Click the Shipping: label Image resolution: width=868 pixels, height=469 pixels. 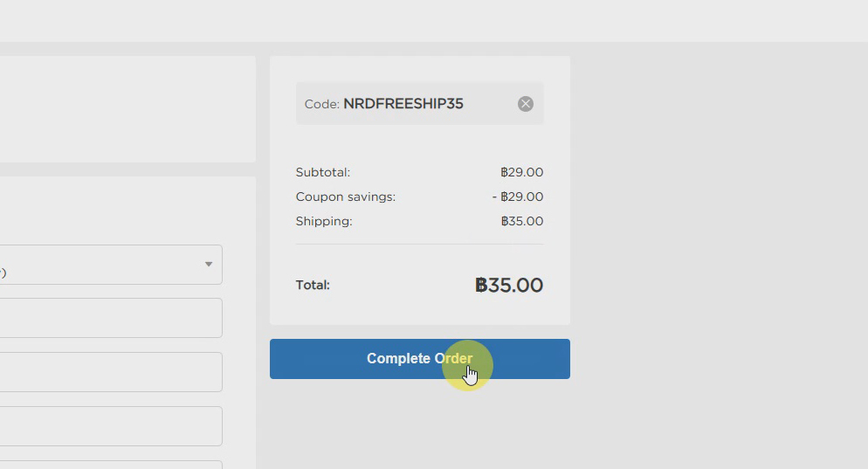[324, 221]
